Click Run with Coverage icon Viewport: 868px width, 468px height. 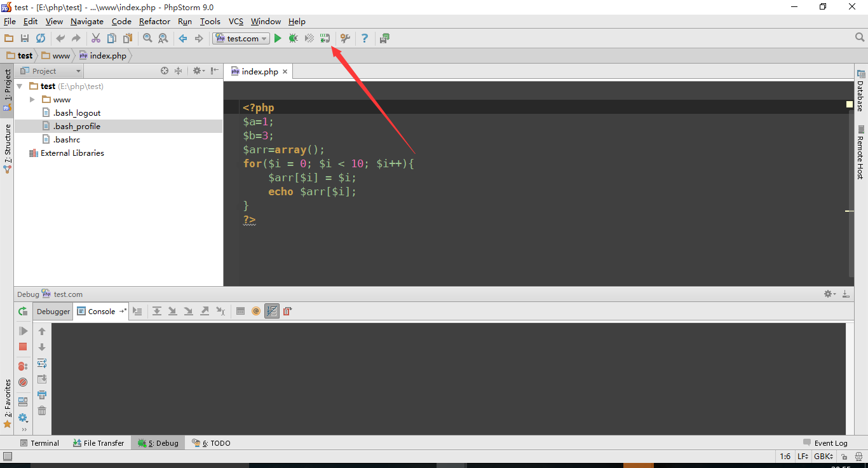tap(309, 39)
